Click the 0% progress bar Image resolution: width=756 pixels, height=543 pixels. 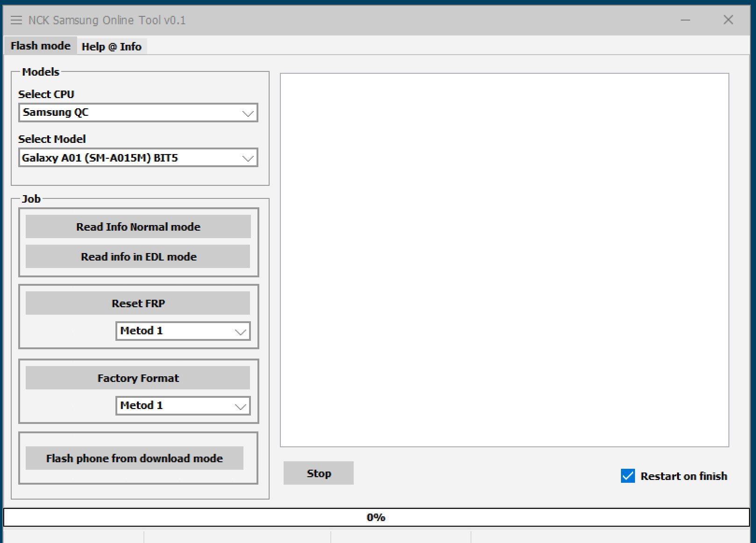377,517
